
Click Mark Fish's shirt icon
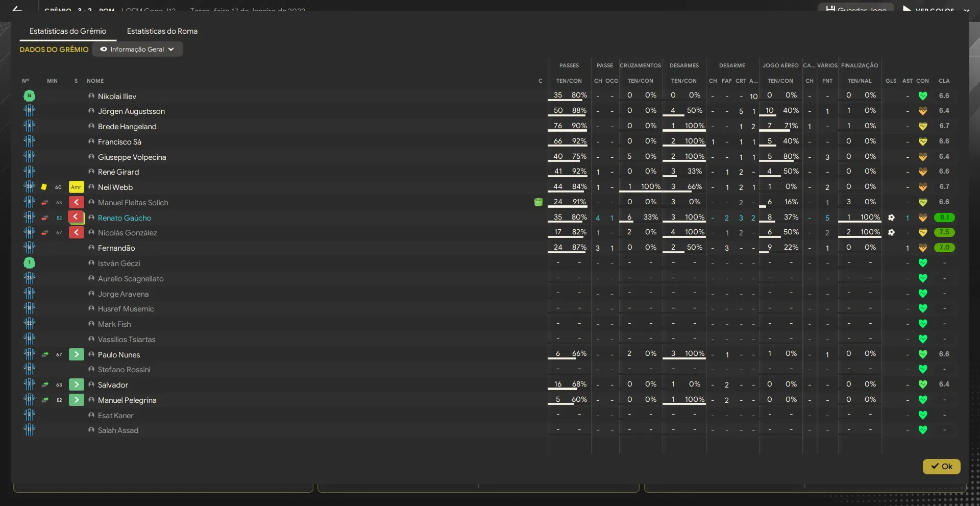[x=29, y=324]
